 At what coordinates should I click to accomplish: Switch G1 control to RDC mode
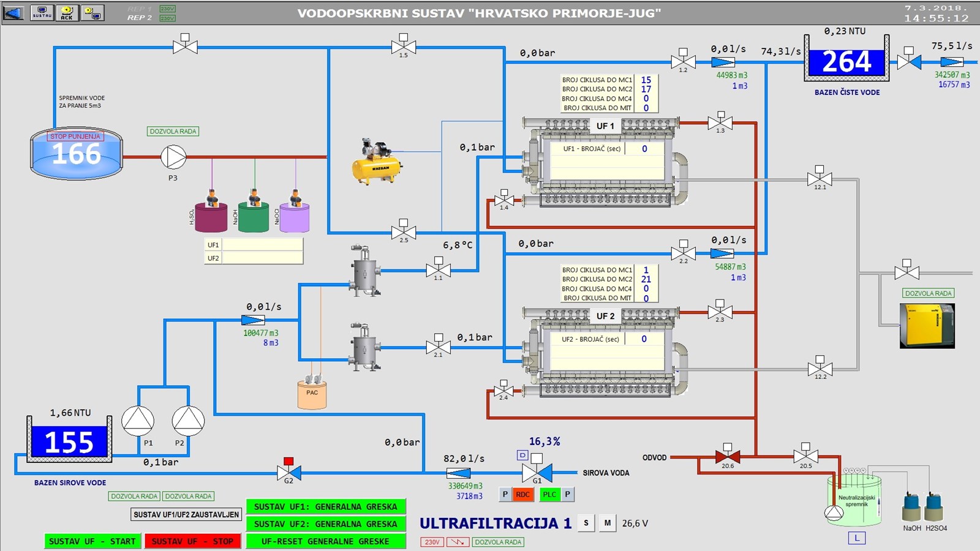[x=522, y=495]
